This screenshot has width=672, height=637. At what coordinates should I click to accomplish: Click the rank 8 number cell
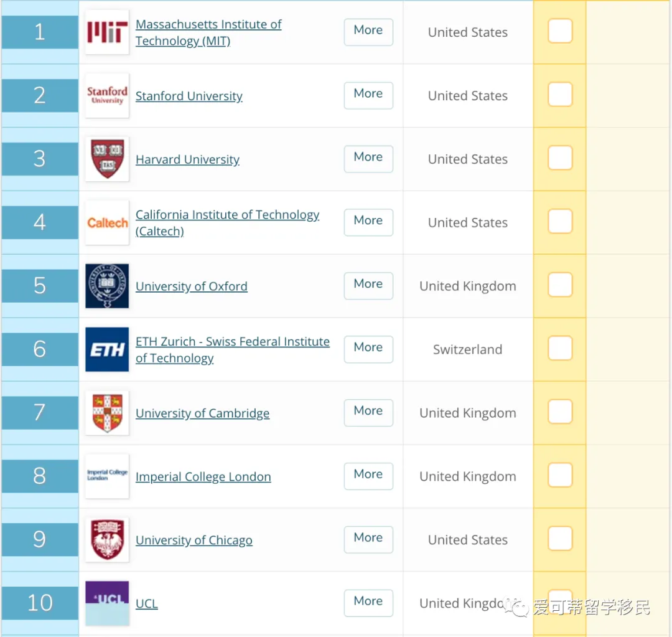point(40,476)
